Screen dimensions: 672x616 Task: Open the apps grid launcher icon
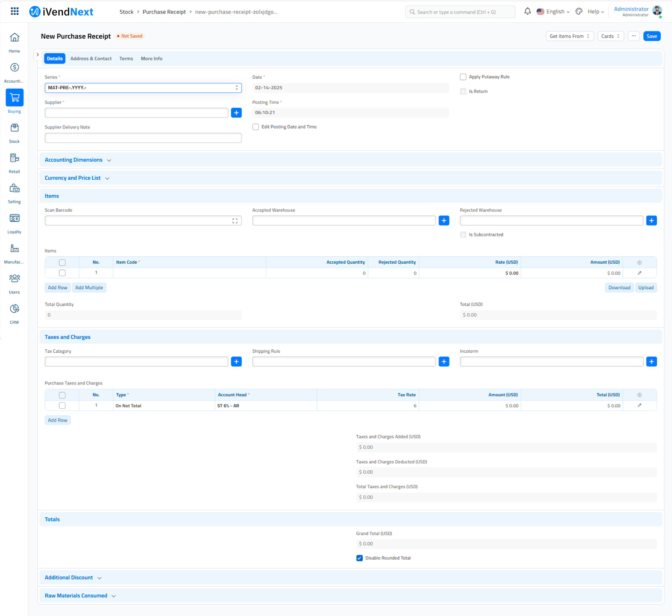[15, 11]
